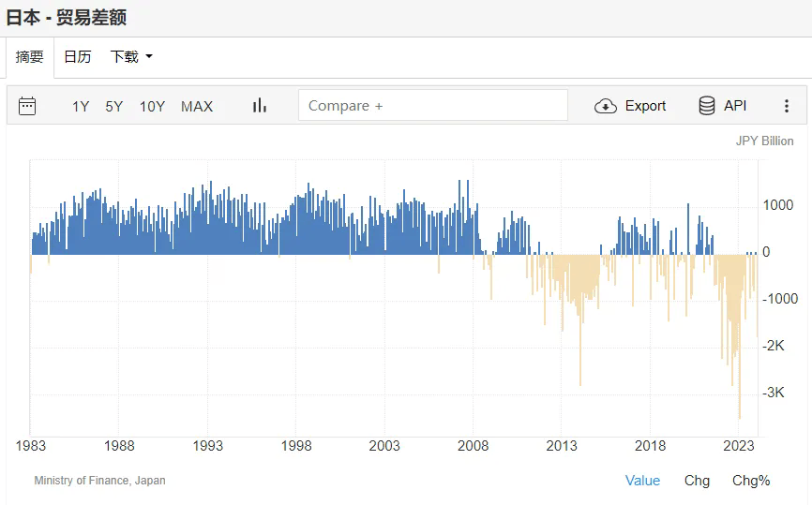This screenshot has width=812, height=505.
Task: Click the Compare + input field
Action: coord(432,106)
